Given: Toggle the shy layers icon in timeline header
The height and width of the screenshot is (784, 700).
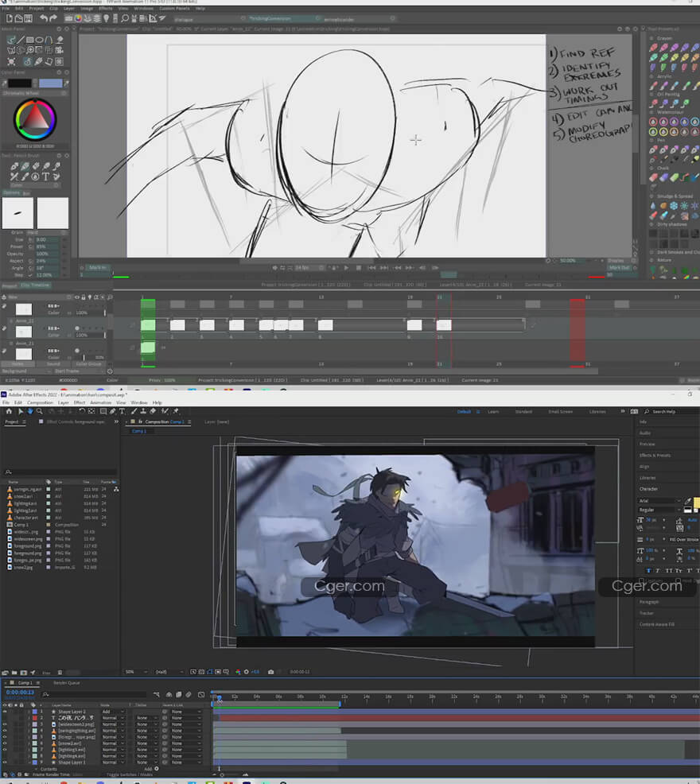Looking at the screenshot, I should point(169,694).
